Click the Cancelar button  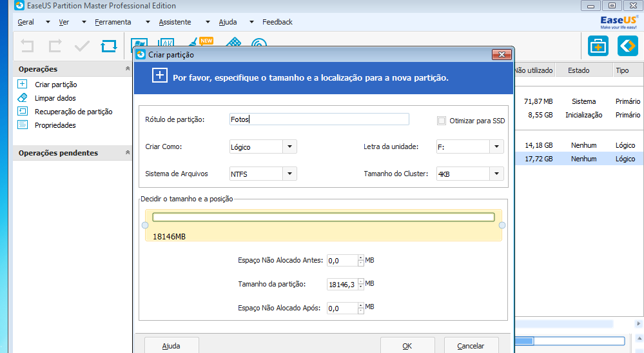point(471,346)
